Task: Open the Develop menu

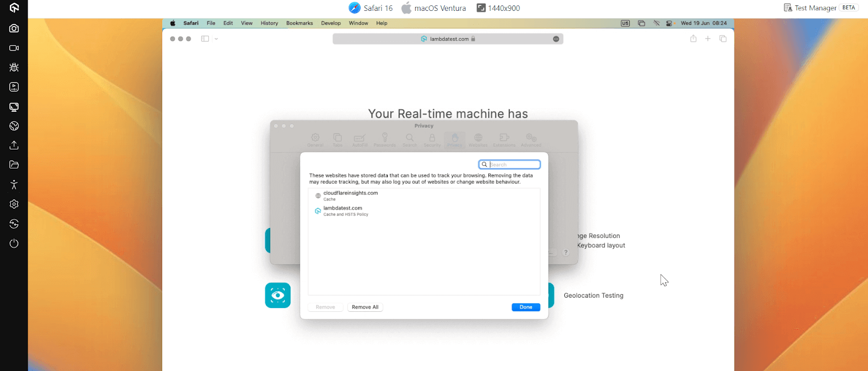Action: tap(331, 23)
